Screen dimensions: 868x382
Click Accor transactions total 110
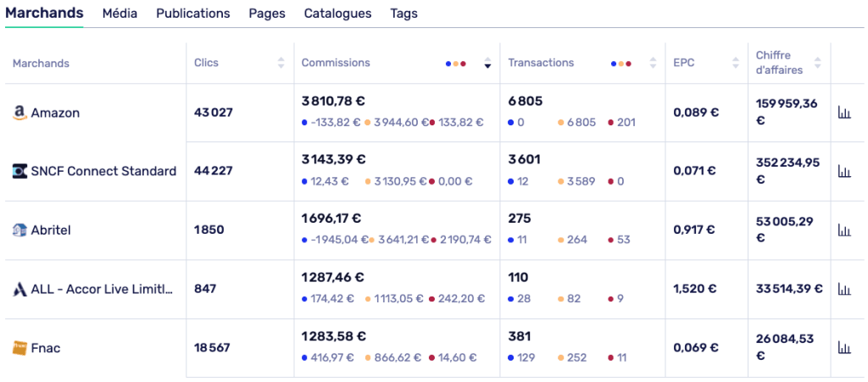[x=518, y=278]
